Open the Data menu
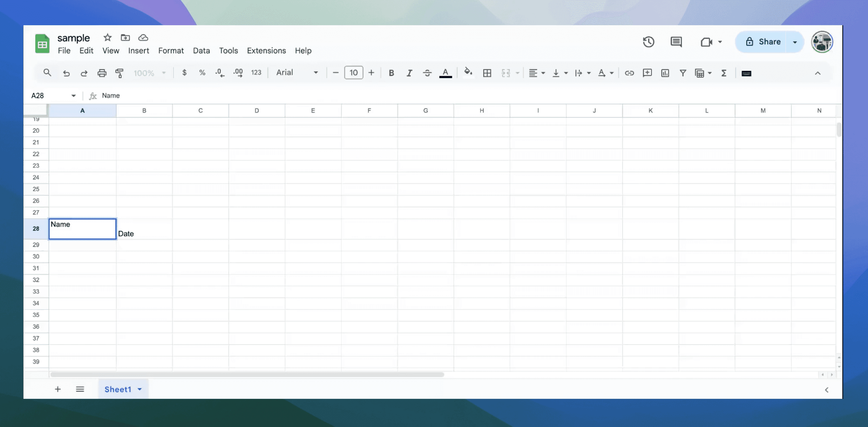Viewport: 868px width, 427px height. [201, 50]
